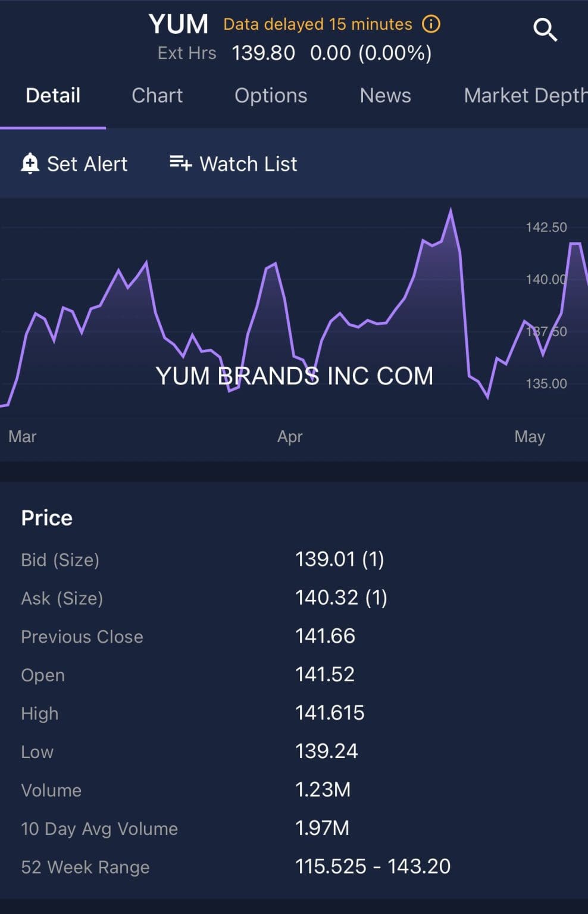View News for YUM
Image resolution: width=588 pixels, height=914 pixels.
coord(385,95)
